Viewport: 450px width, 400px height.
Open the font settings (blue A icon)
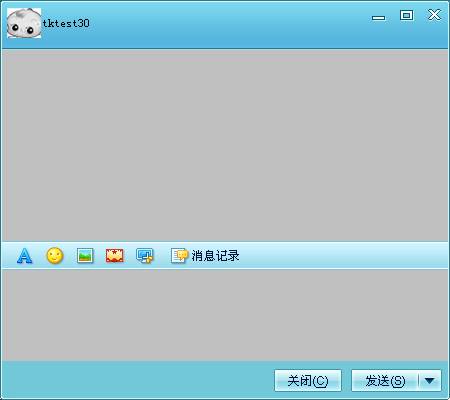25,256
